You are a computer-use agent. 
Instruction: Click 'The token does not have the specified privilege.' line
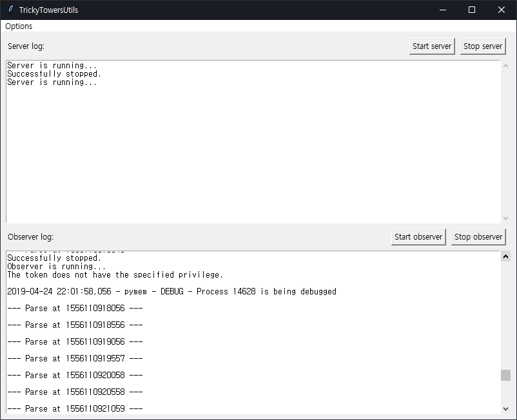[x=115, y=274]
